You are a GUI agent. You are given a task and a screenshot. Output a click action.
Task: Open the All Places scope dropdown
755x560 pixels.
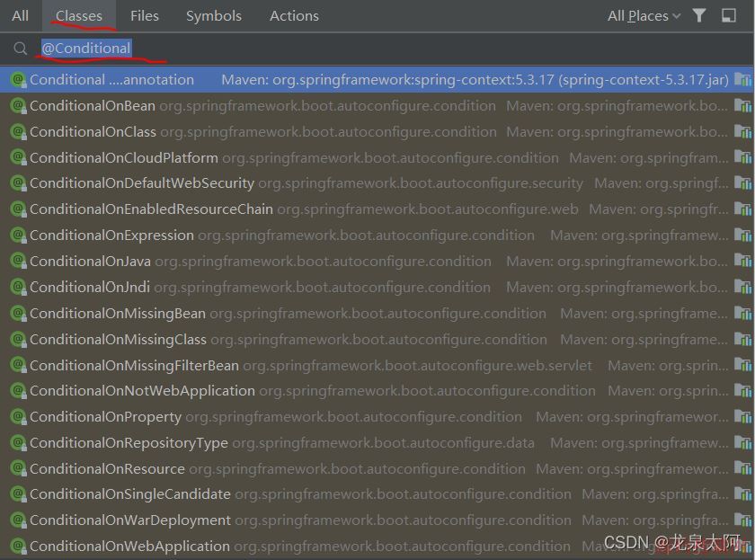coord(644,15)
